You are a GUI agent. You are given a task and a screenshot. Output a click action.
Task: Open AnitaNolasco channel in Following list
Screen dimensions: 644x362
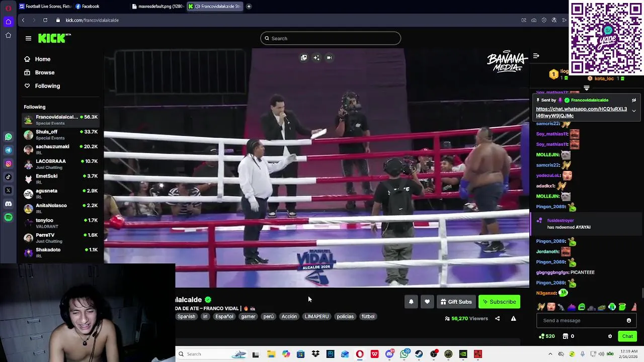point(61,208)
